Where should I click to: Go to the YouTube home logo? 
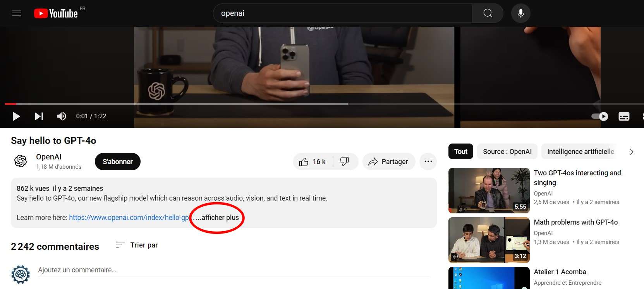56,13
